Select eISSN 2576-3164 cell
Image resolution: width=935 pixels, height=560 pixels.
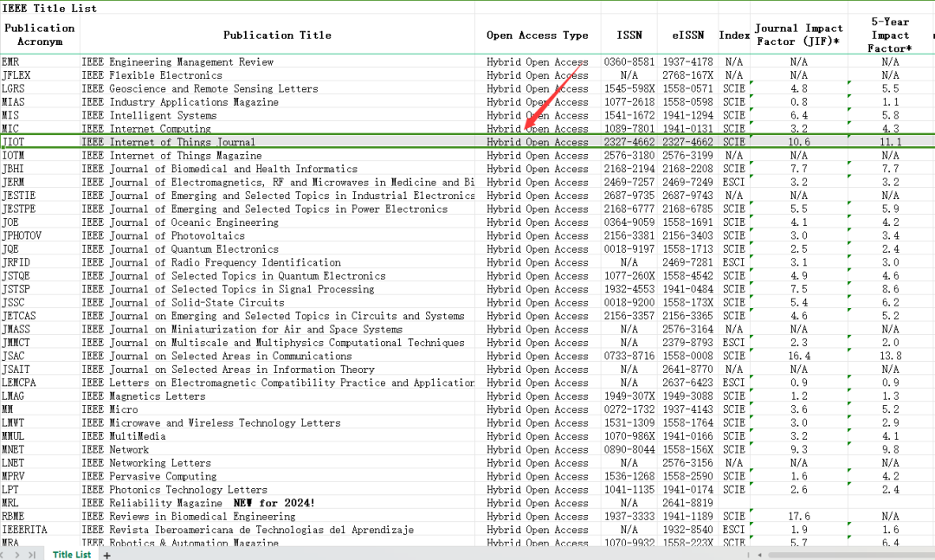688,329
